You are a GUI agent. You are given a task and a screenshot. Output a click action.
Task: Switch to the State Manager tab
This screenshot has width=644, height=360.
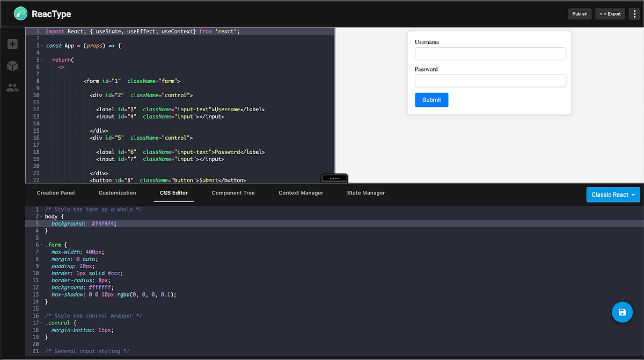pos(365,192)
